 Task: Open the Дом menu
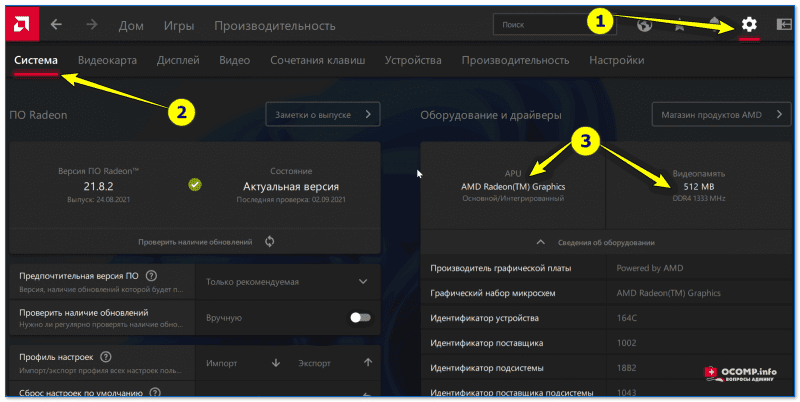[131, 26]
